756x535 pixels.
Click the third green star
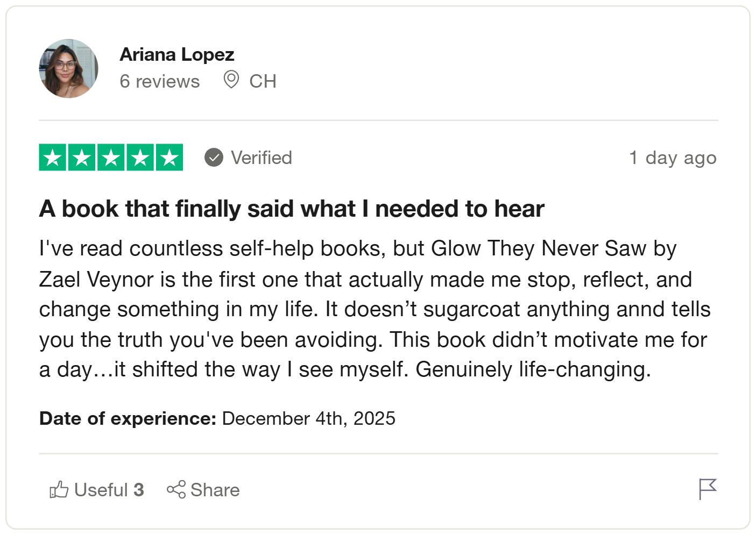pyautogui.click(x=111, y=158)
